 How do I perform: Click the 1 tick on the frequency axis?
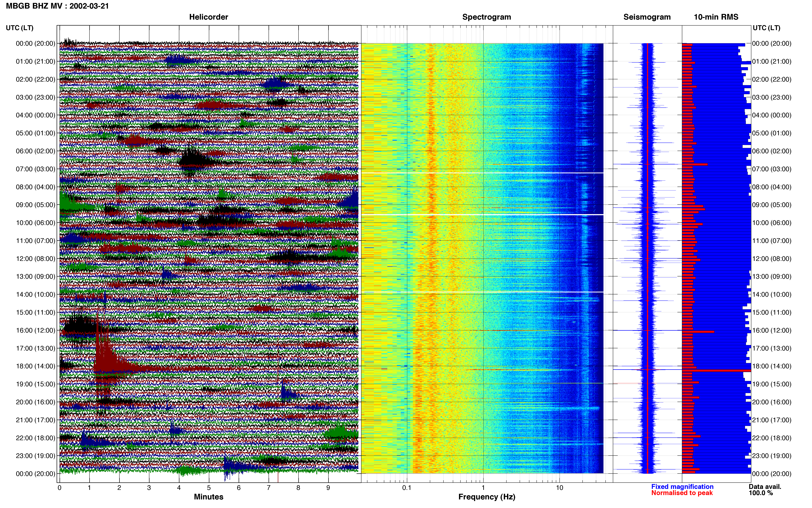483,487
